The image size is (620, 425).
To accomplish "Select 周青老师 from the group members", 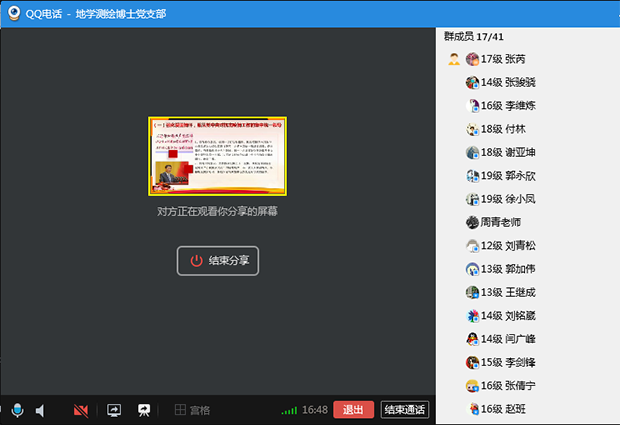I will pos(500,222).
